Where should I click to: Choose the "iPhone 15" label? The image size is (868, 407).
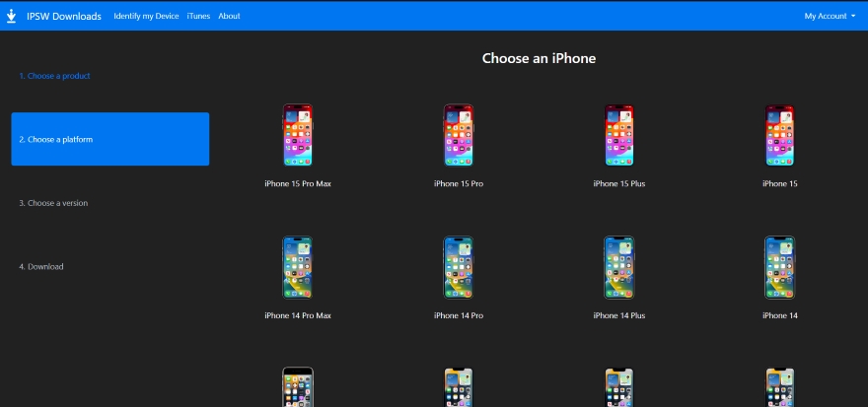(779, 183)
